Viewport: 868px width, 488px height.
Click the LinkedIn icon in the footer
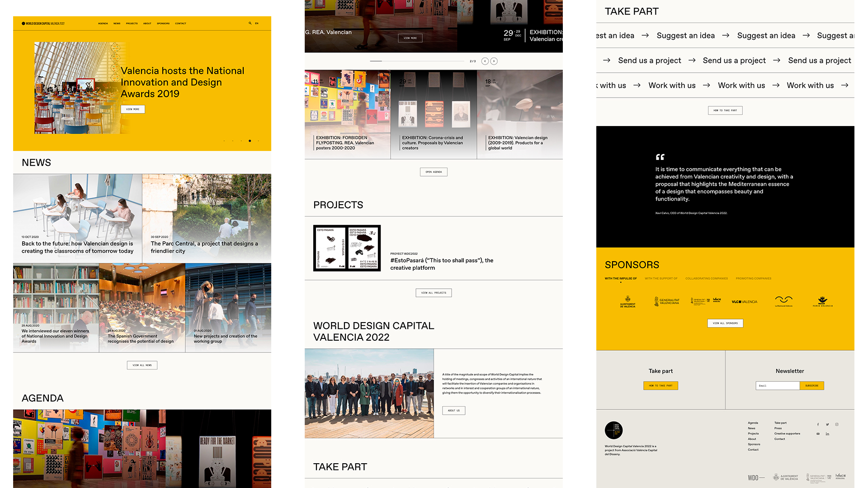tap(828, 434)
